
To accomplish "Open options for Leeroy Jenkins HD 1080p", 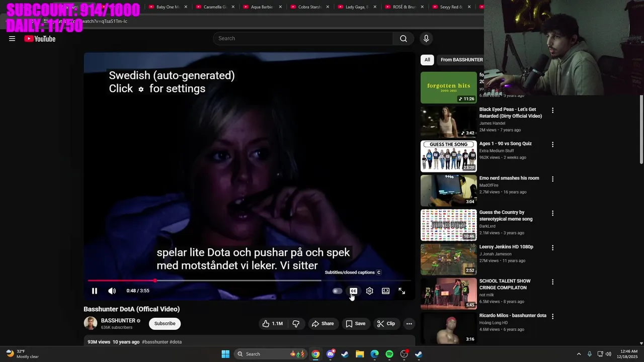I will click(x=552, y=248).
